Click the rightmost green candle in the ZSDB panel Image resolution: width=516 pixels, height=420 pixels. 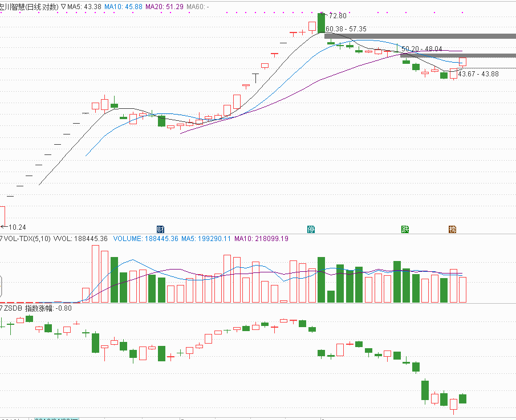(x=462, y=398)
